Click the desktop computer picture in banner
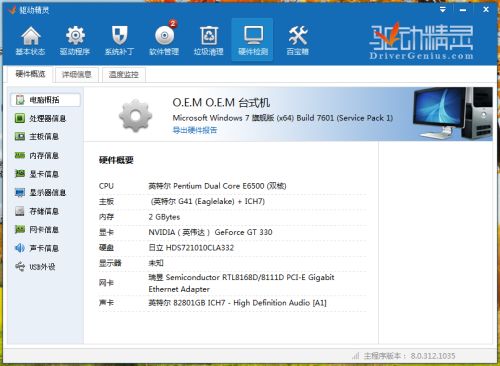Viewport: 500px width, 366px height. (x=452, y=113)
